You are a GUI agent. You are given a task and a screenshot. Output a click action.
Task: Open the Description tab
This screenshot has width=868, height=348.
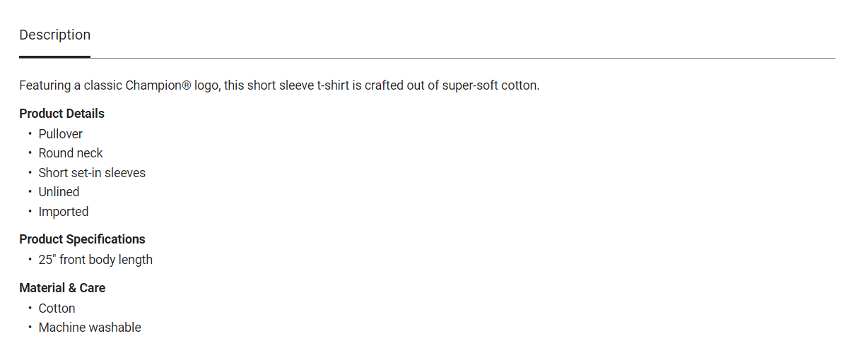pyautogui.click(x=54, y=35)
